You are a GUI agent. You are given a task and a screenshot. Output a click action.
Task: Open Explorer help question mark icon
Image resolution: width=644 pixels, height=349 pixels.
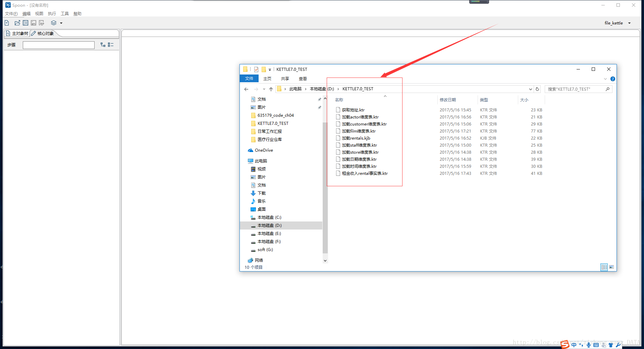(613, 79)
